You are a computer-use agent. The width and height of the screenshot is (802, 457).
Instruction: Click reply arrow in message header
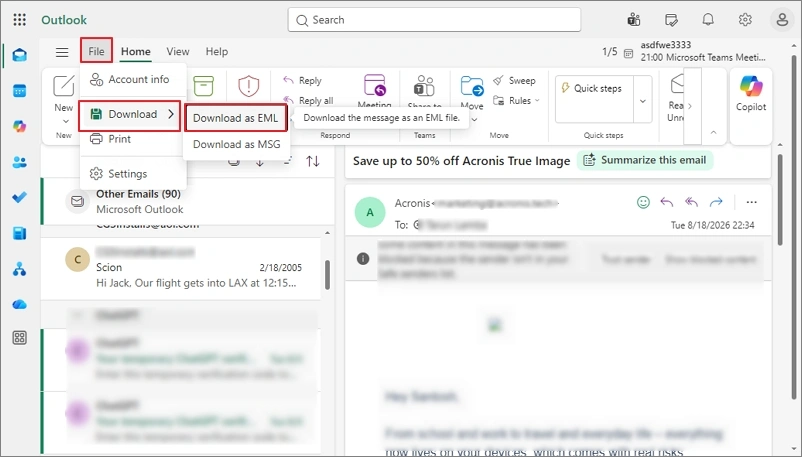coord(666,202)
